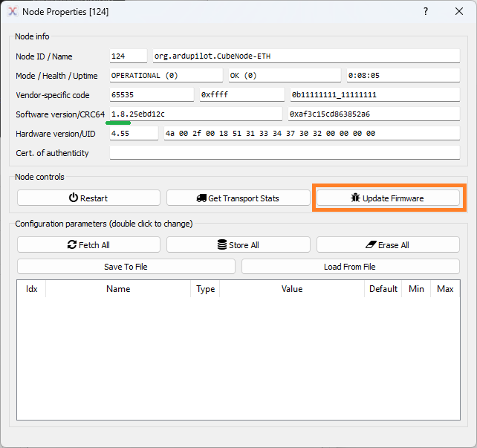Select the uptime field showing 0:08:05
477x448 pixels.
[x=403, y=75]
